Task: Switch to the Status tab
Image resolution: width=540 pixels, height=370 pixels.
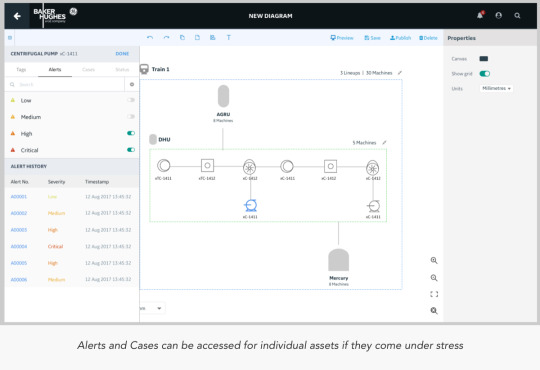Action: tap(122, 70)
